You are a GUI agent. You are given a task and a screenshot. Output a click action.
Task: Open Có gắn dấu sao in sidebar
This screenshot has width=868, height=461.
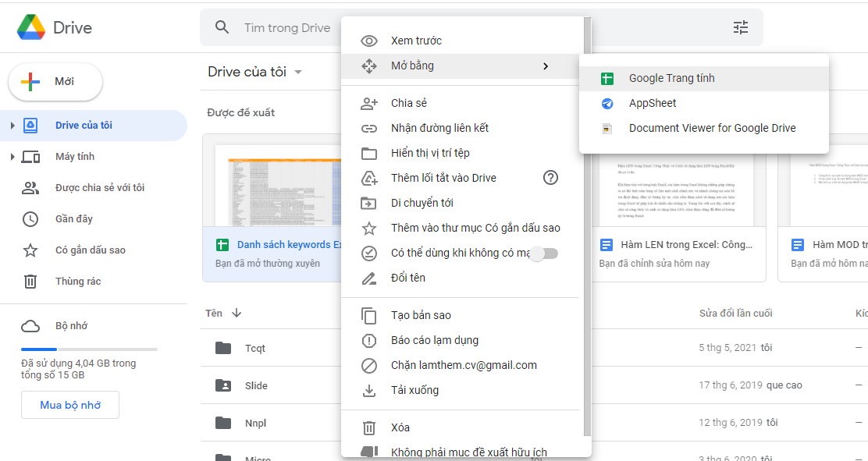click(93, 250)
